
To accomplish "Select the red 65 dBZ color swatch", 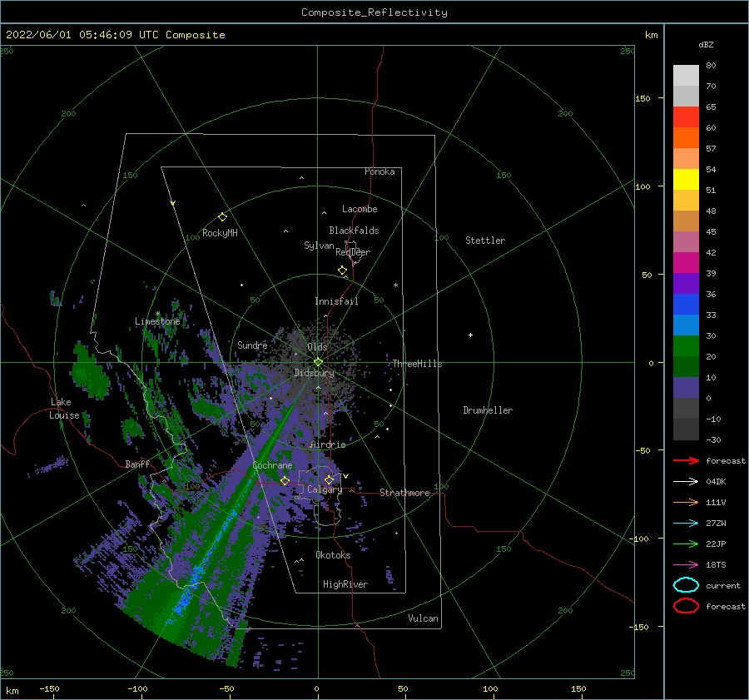I will click(686, 117).
